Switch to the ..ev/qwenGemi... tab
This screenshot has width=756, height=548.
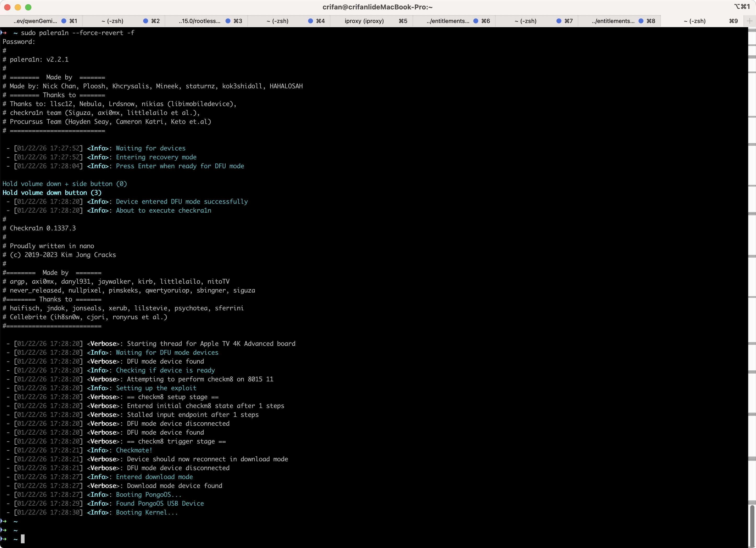click(41, 21)
